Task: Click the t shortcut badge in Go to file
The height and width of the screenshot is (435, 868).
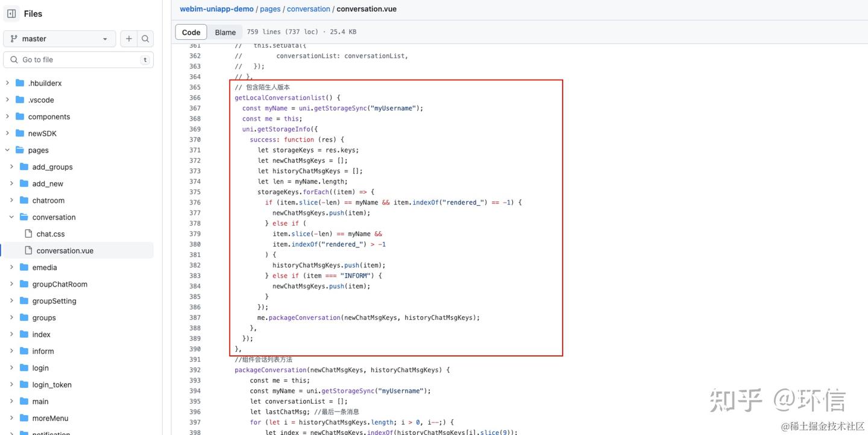Action: point(144,59)
